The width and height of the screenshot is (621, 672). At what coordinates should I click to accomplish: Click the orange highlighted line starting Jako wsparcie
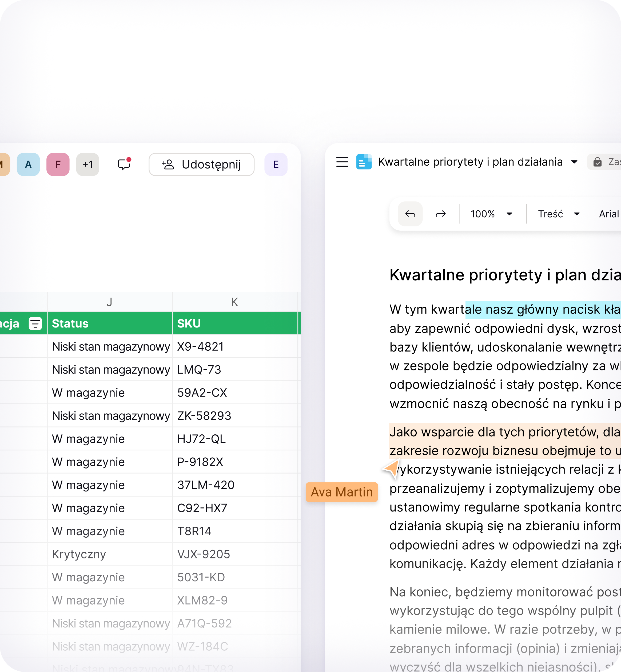click(505, 432)
